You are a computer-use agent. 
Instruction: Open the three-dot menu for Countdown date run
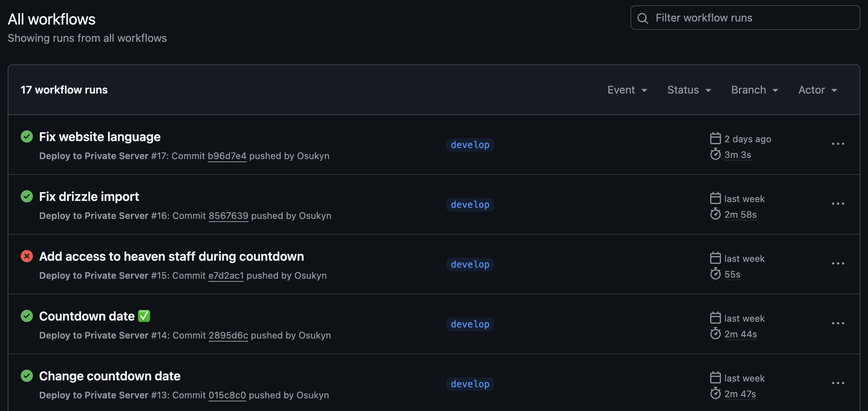838,323
